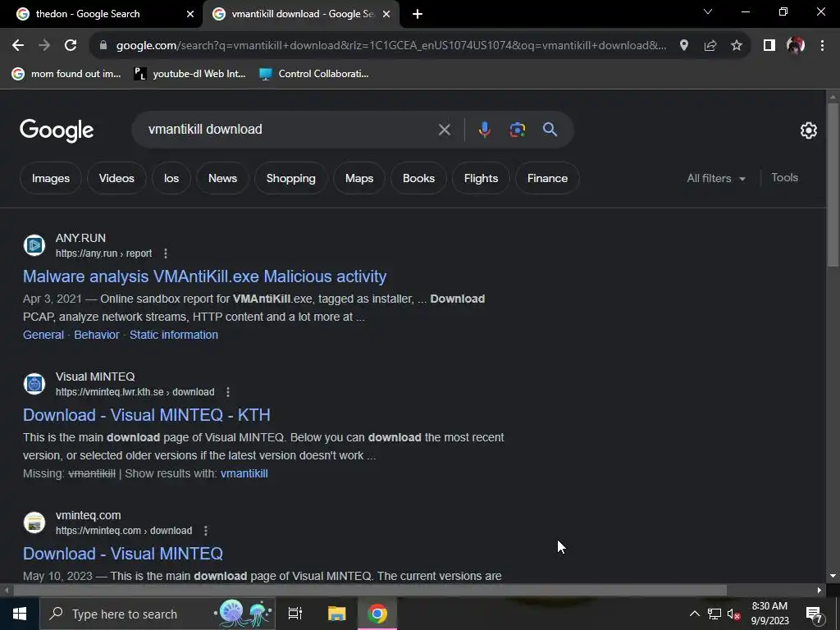Screen dimensions: 840x630
Task: Open network status tray icon
Action: (x=714, y=614)
